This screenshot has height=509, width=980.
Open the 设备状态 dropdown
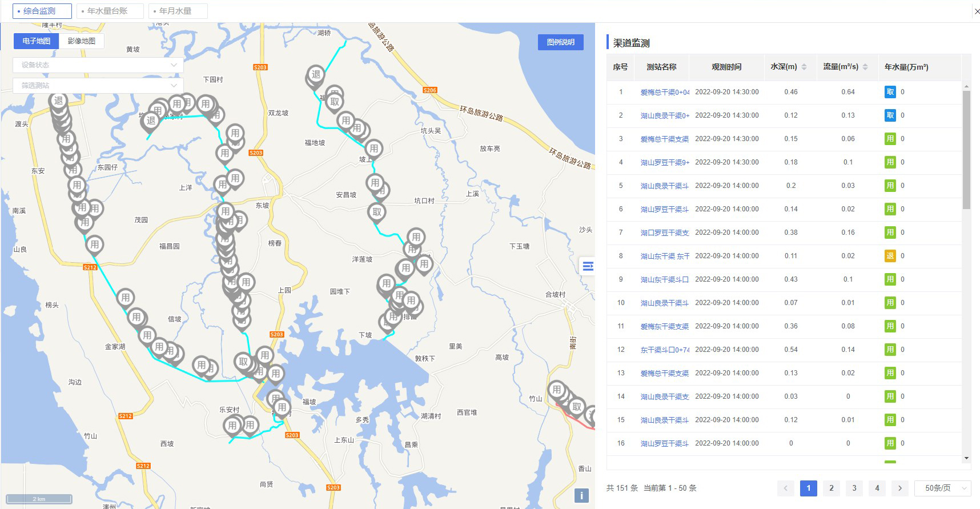98,65
